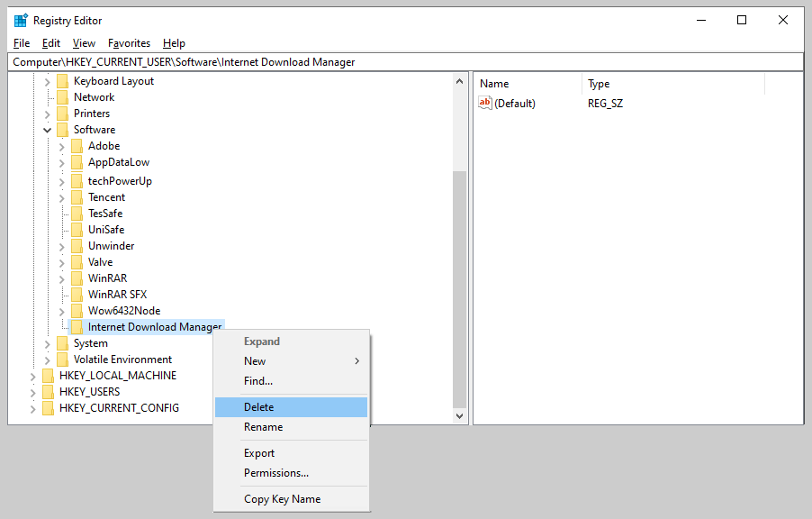Click the Adobe key folder icon

(77, 145)
